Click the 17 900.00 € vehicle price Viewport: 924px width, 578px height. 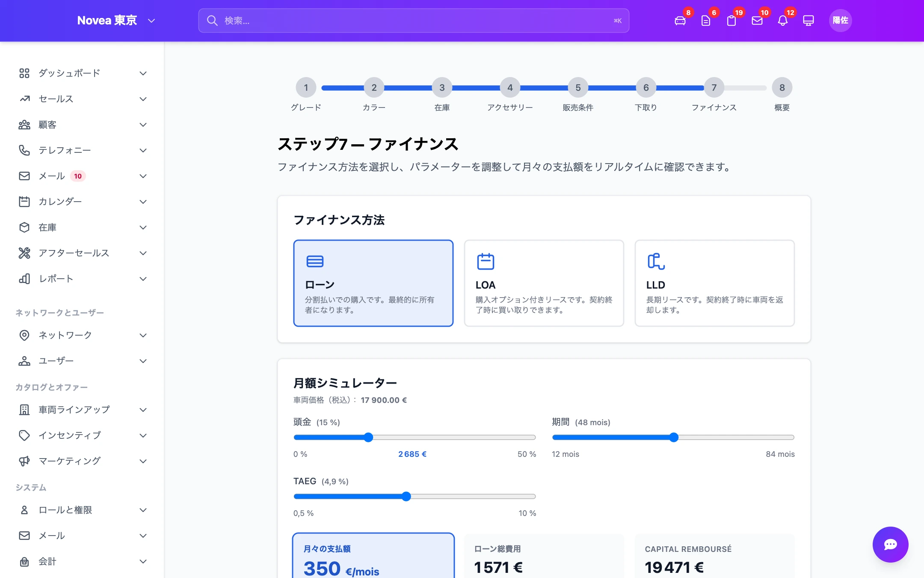(x=384, y=400)
